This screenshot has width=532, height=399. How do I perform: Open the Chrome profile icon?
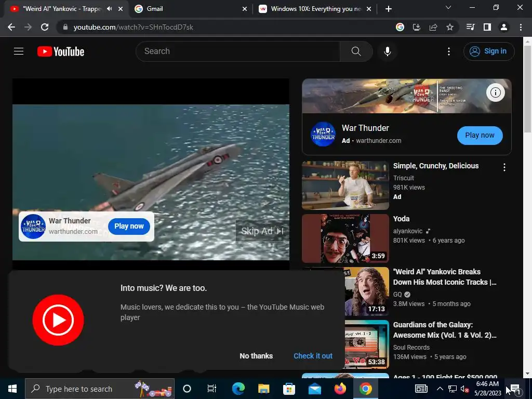[504, 27]
